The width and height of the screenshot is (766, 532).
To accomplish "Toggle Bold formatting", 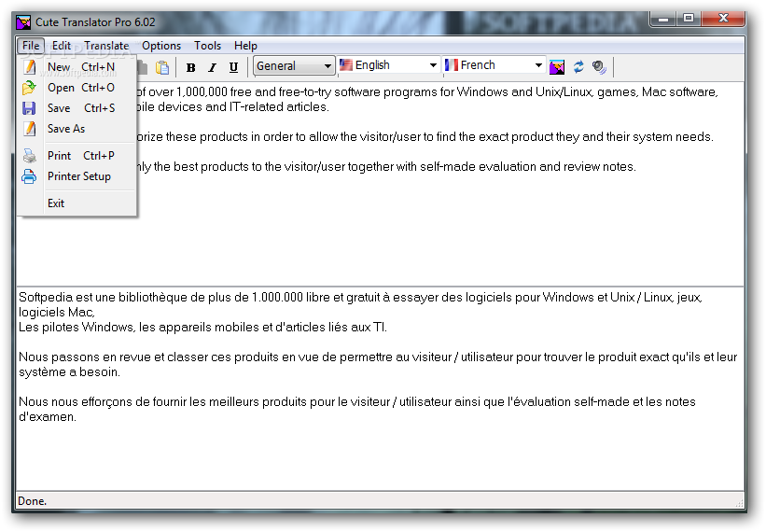I will coord(191,67).
